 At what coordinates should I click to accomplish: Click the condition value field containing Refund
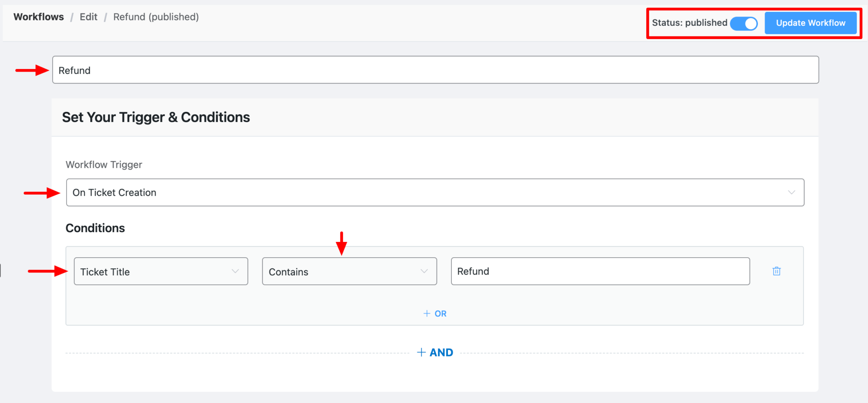(x=600, y=271)
